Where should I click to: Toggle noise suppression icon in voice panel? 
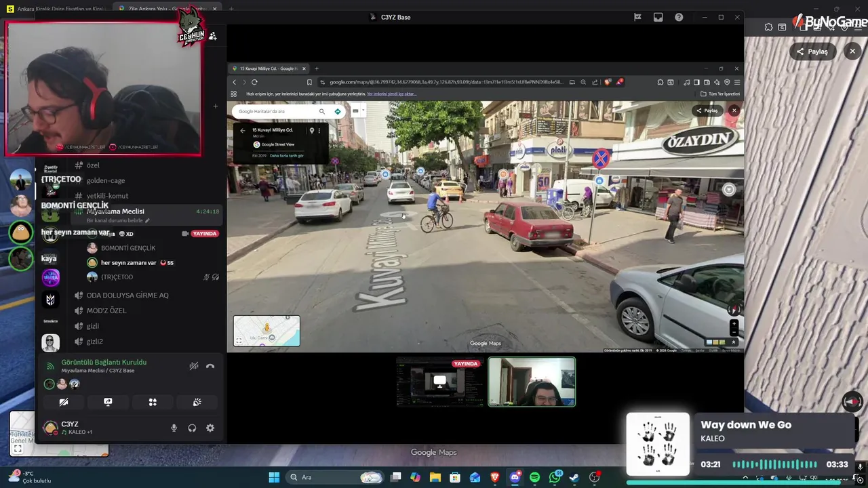194,366
